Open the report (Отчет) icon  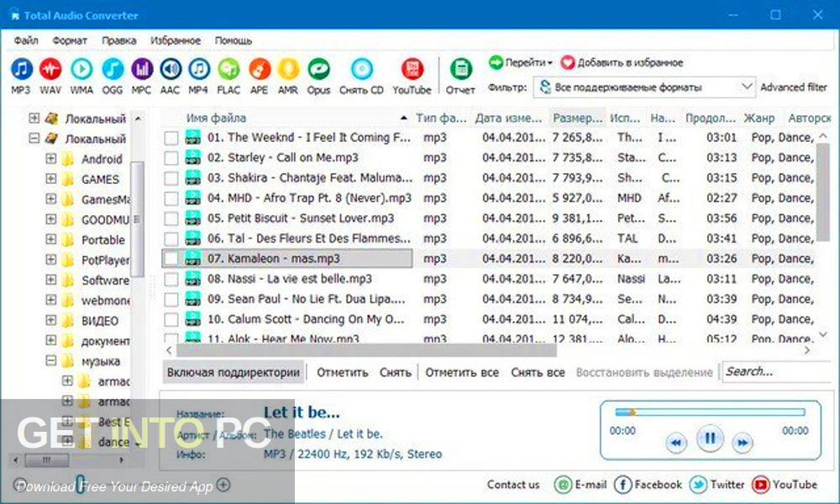460,70
